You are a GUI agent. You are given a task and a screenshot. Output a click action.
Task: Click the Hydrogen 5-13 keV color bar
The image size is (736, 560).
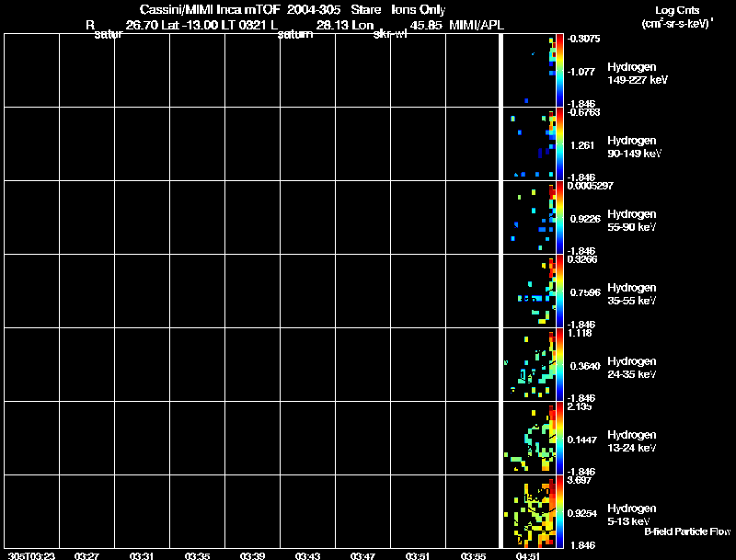click(559, 511)
